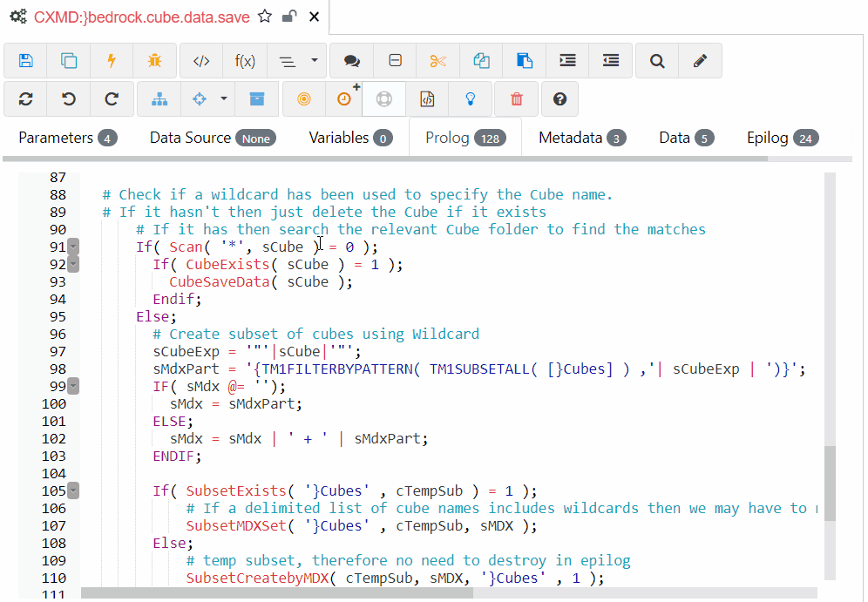Select the Parameters tab
The image size is (868, 602).
coord(67,138)
